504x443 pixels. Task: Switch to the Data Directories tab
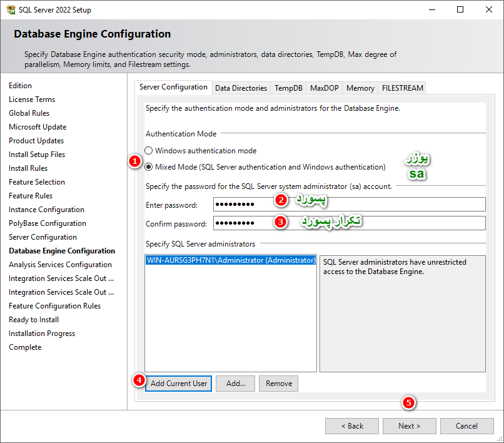[x=241, y=88]
